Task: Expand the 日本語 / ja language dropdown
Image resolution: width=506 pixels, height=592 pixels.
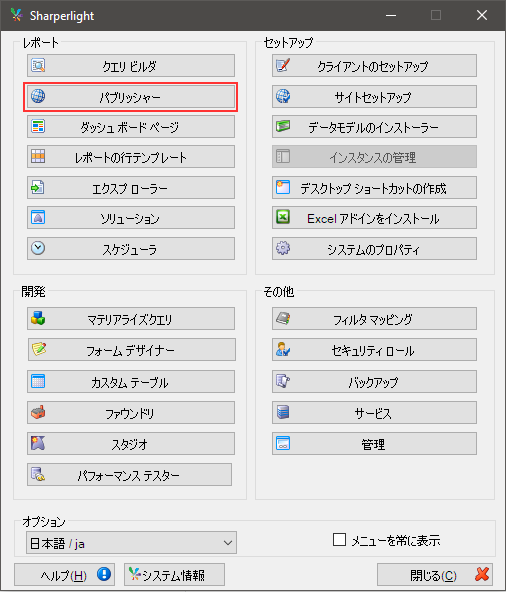Action: (228, 543)
